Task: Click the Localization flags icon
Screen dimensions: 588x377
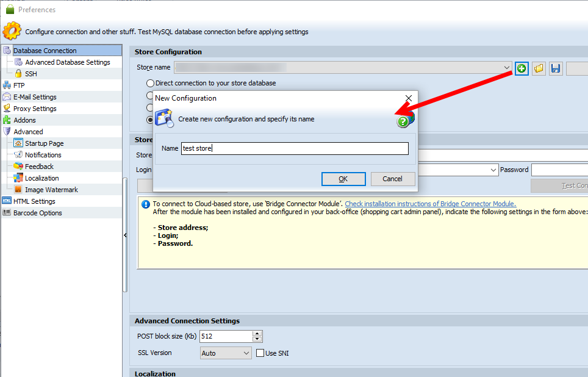Action: (x=18, y=178)
